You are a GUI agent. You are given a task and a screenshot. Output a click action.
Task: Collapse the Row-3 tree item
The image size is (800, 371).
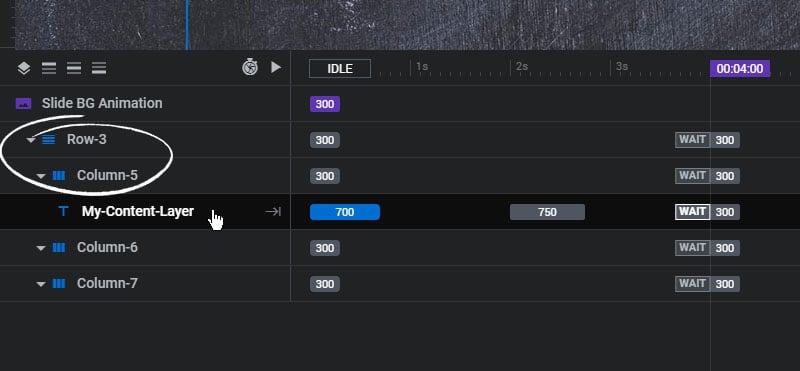[31, 140]
